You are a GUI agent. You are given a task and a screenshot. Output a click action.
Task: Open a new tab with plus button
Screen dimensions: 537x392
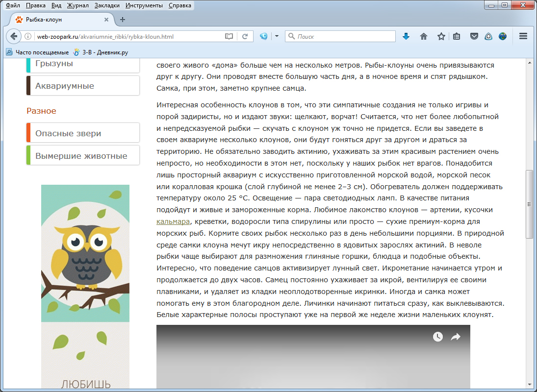[123, 20]
